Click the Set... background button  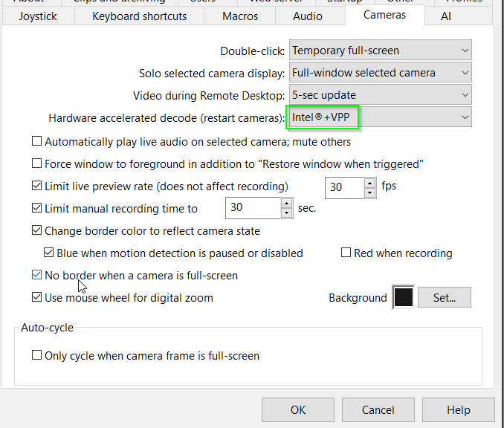445,297
